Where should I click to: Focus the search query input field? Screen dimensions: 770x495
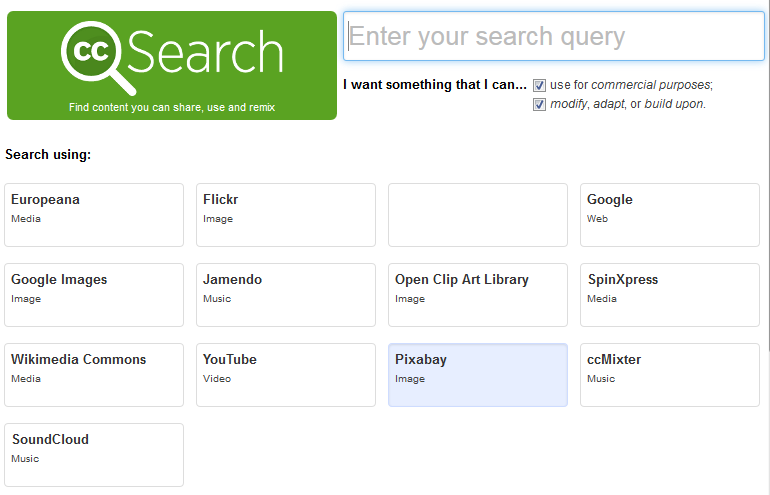(x=553, y=36)
